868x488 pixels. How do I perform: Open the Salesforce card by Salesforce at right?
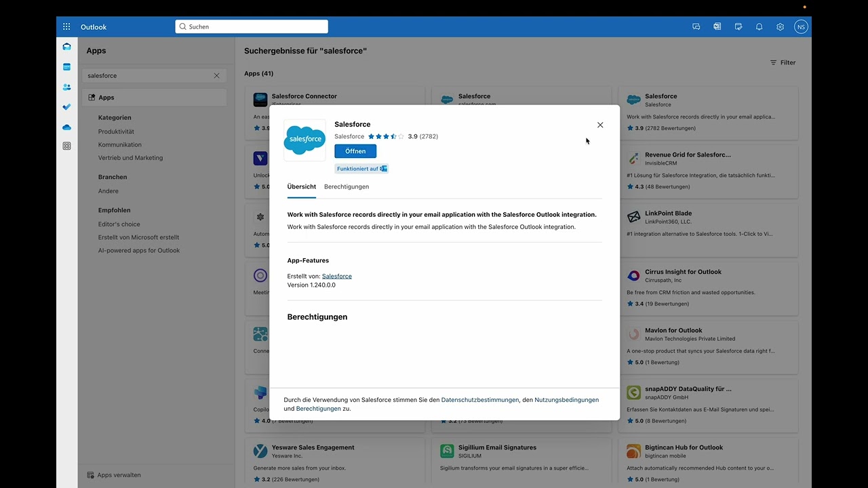click(x=708, y=113)
